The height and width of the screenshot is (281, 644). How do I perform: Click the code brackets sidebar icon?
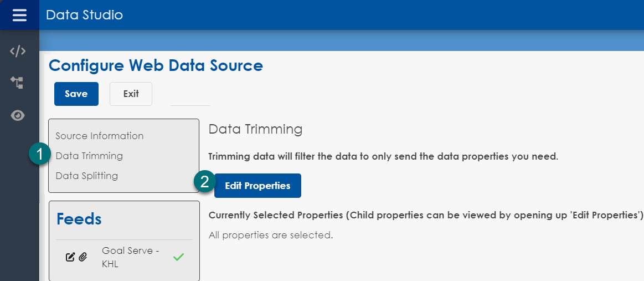(x=18, y=52)
